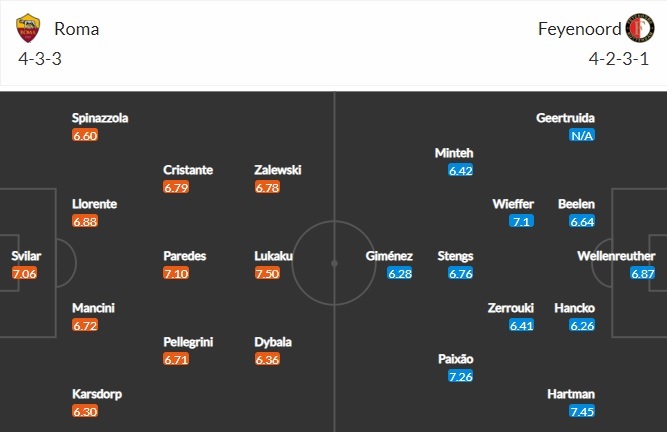Select Paixão on Feyenoord's wing
Image resolution: width=667 pixels, height=432 pixels.
click(x=455, y=359)
